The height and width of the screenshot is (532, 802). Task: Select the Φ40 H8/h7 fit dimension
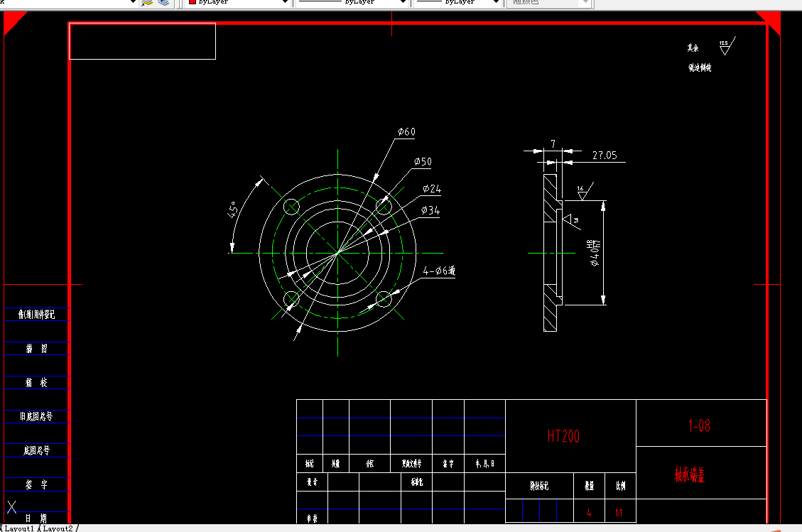(x=594, y=253)
